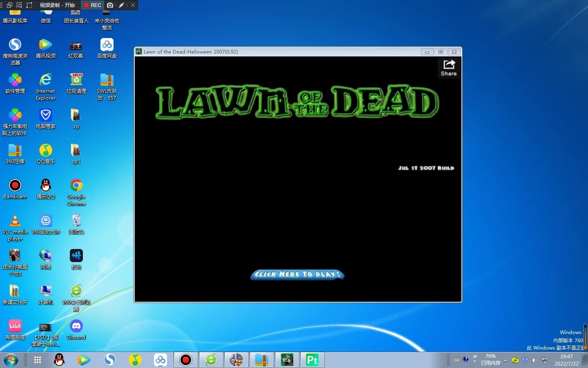Select the 360安全浏览器 desktop icon
Viewport: 588px width, 368px height.
[76, 298]
